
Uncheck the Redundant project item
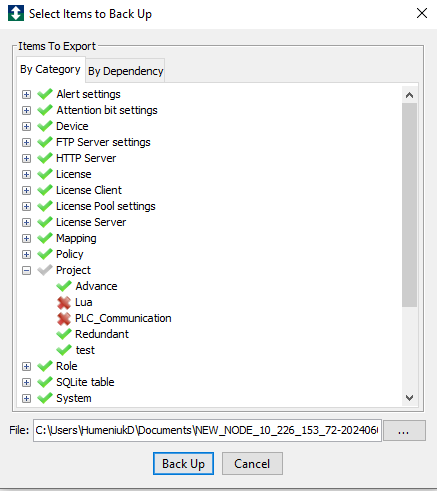64,334
